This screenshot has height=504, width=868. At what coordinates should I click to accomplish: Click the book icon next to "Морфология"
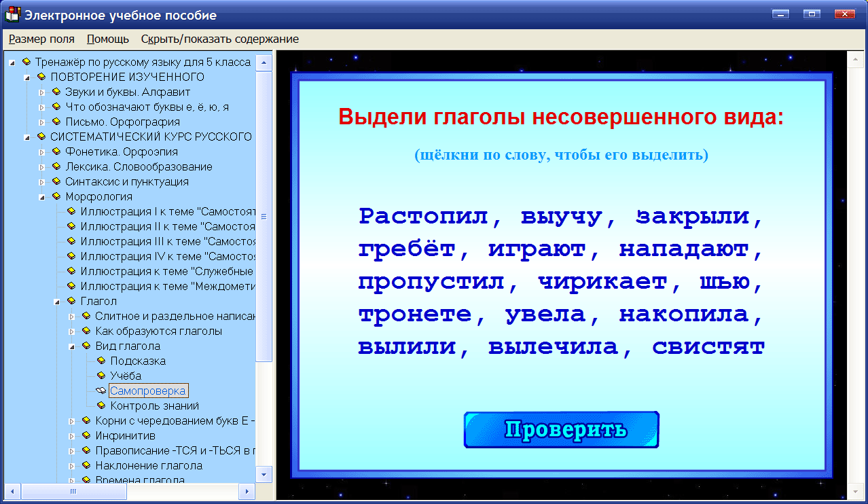(58, 196)
